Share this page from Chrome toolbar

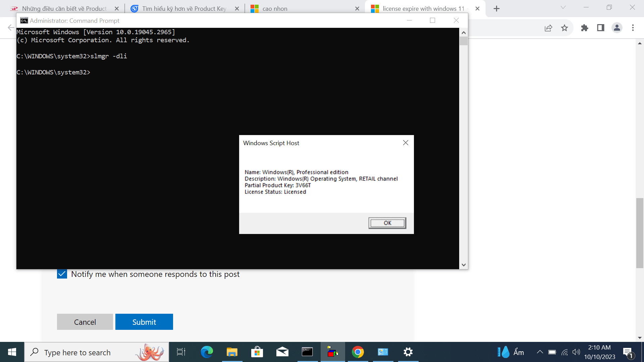point(548,28)
